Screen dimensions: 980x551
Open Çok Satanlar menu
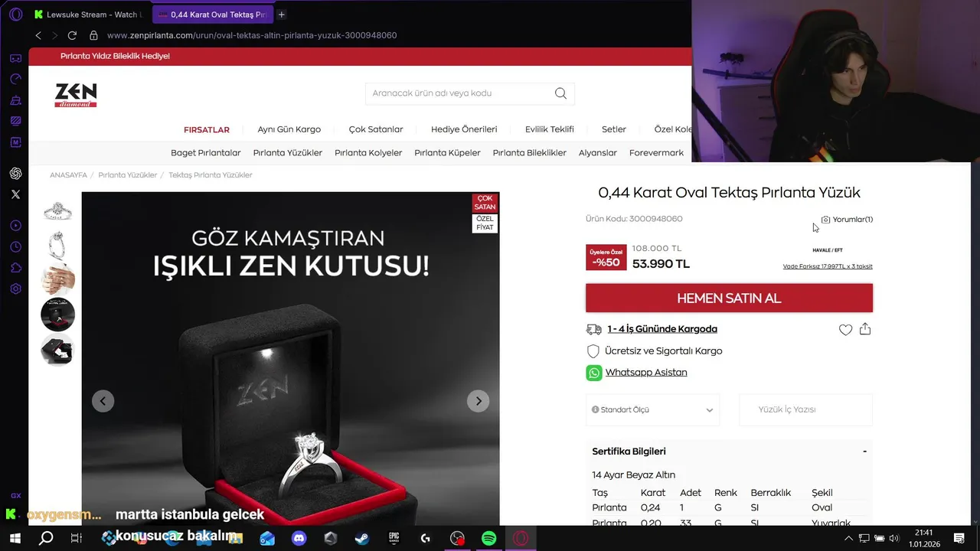click(x=376, y=129)
